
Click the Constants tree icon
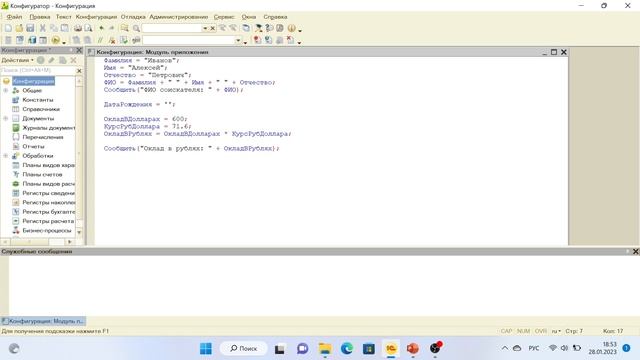point(16,100)
